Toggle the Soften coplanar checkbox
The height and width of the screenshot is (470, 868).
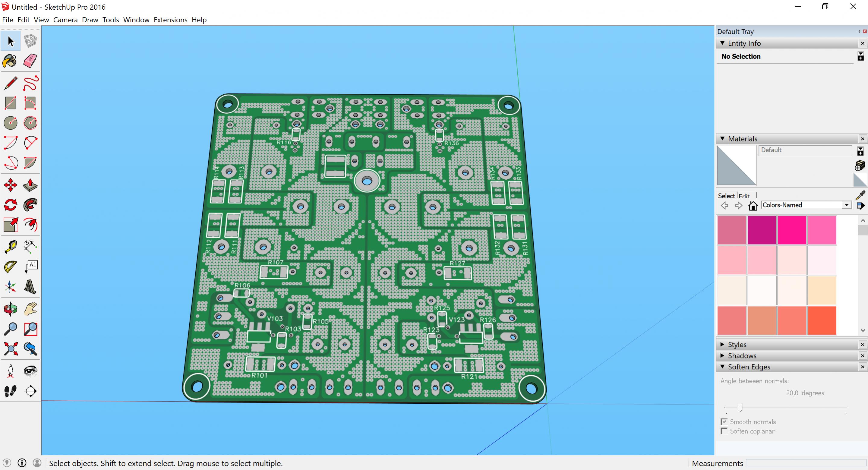pos(724,431)
